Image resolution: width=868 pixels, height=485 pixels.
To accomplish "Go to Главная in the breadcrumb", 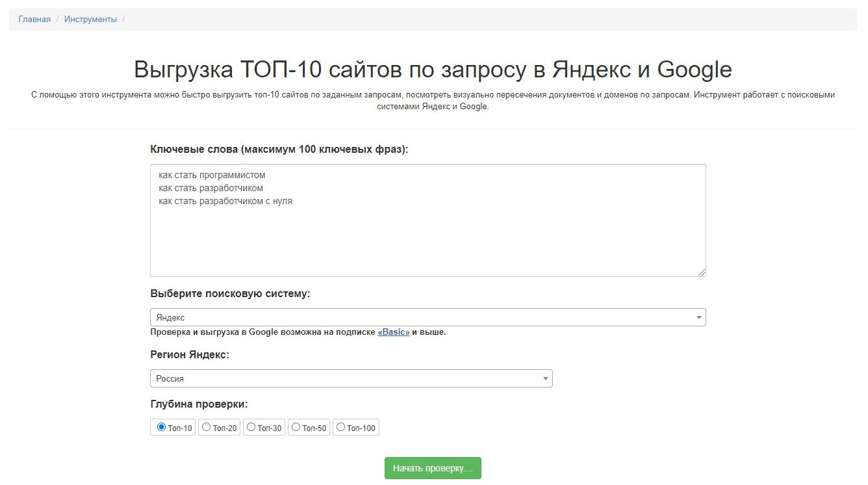I will click(34, 20).
